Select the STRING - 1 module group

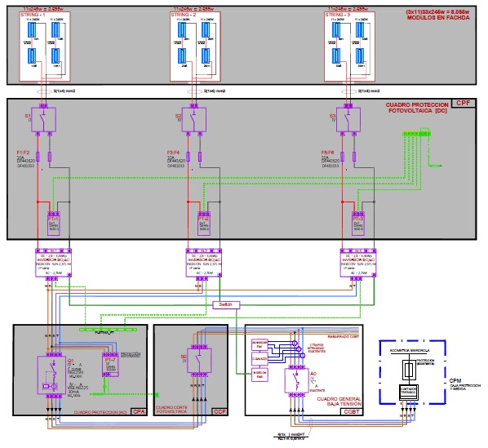click(45, 47)
